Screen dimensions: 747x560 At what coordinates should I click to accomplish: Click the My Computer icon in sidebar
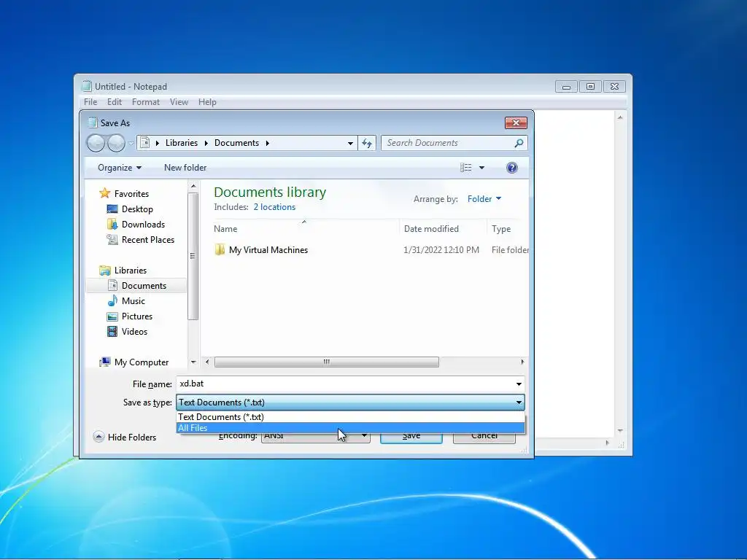tap(105, 362)
